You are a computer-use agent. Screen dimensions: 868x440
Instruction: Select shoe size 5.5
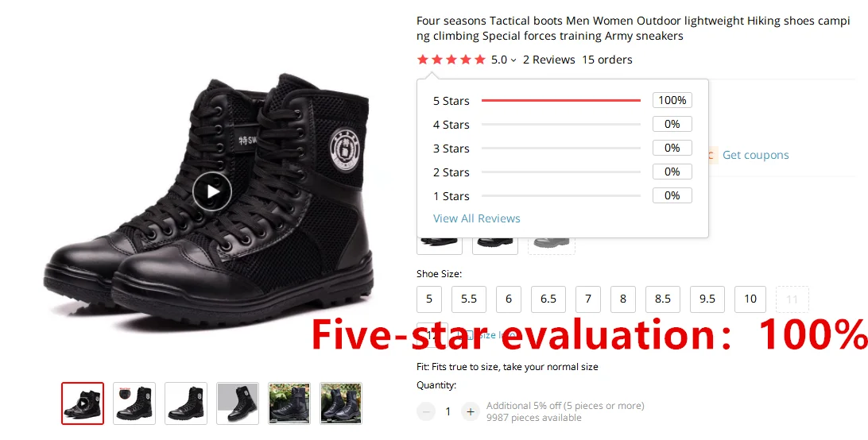click(x=468, y=299)
